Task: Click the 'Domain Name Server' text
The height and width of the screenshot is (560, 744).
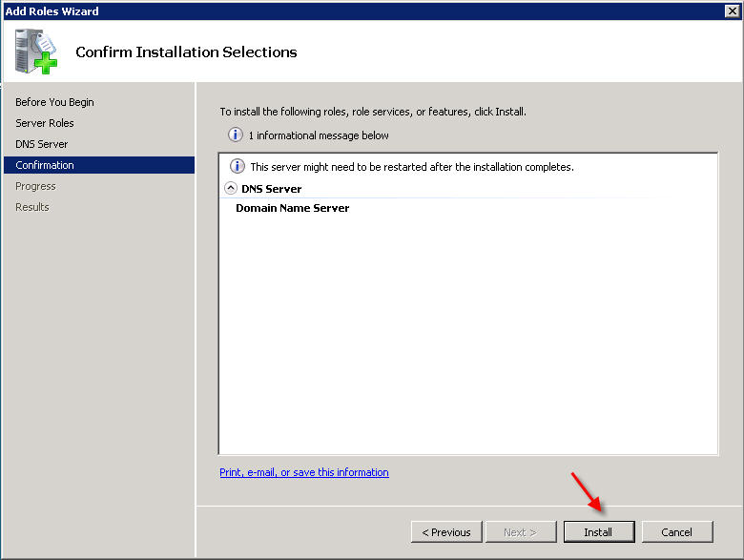Action: 292,208
